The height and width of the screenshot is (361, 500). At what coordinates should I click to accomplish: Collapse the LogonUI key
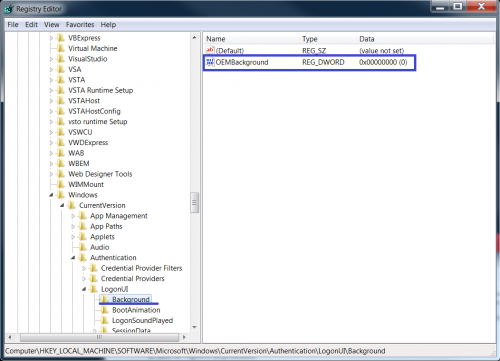pos(84,289)
